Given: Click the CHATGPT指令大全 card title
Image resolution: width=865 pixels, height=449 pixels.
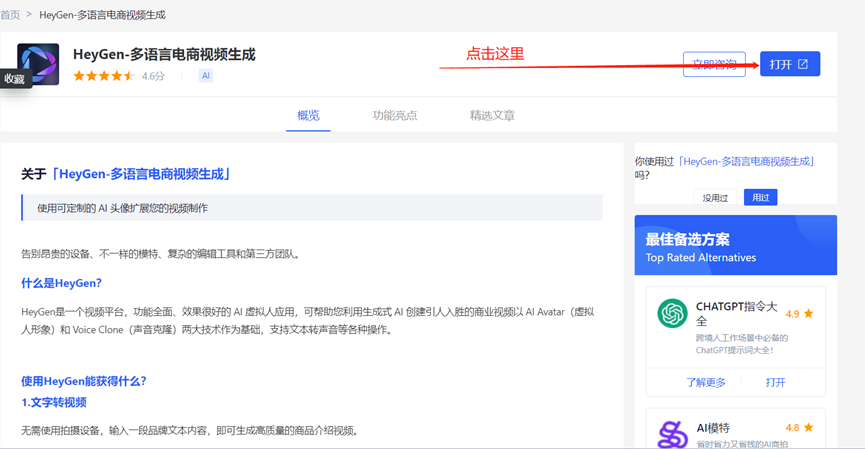Looking at the screenshot, I should tap(736, 313).
